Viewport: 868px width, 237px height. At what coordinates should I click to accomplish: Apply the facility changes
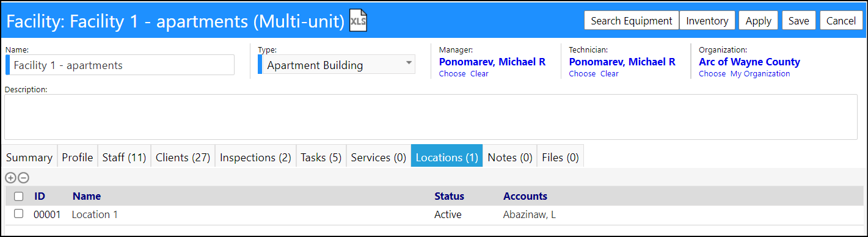759,21
